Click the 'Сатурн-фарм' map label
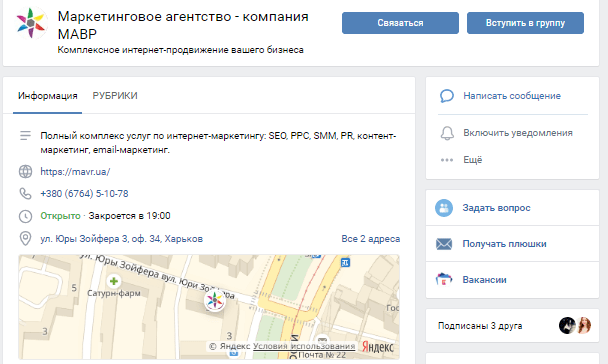The image size is (608, 364). click(114, 293)
